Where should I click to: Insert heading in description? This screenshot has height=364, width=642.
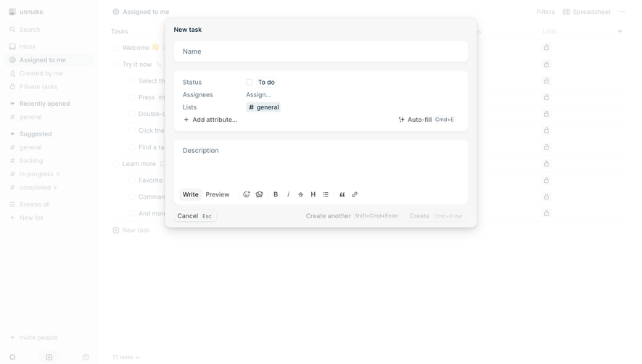[x=313, y=194]
